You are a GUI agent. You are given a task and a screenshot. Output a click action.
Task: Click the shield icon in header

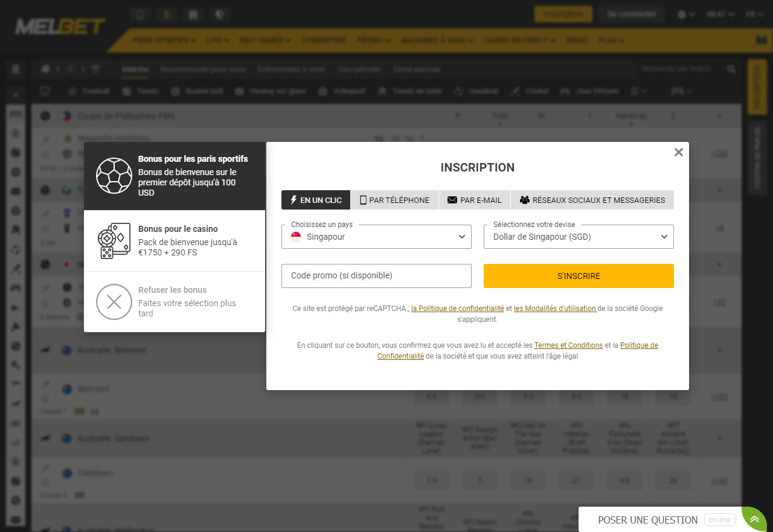[220, 14]
